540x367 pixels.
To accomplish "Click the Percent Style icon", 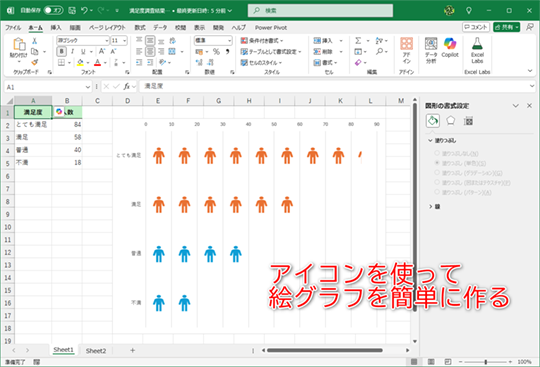I will click(x=216, y=52).
